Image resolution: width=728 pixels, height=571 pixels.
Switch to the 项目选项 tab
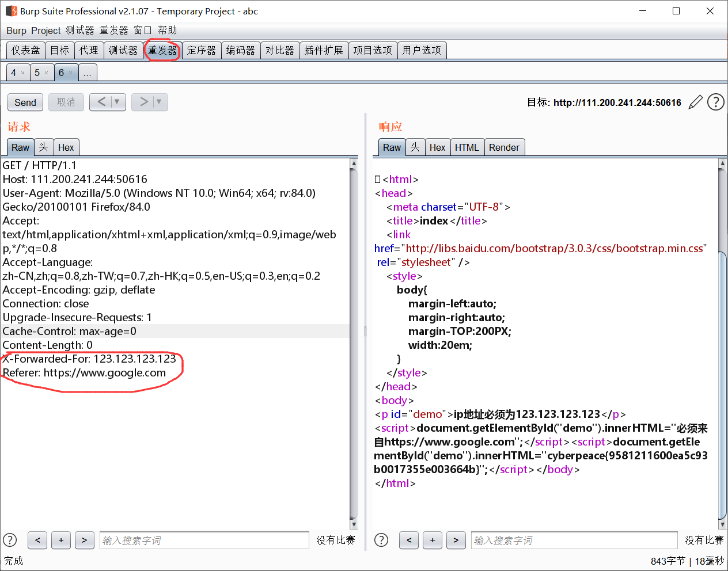pos(373,51)
